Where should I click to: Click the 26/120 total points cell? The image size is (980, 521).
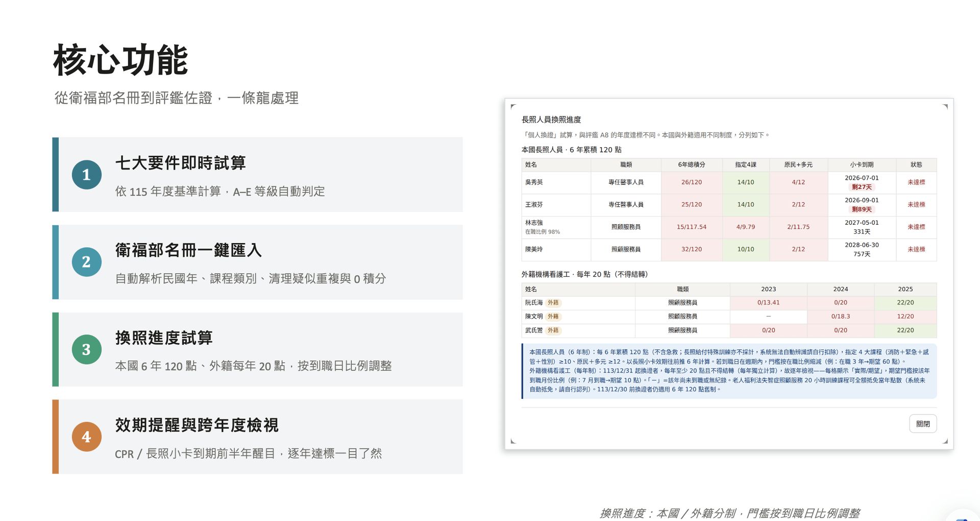[x=692, y=182]
